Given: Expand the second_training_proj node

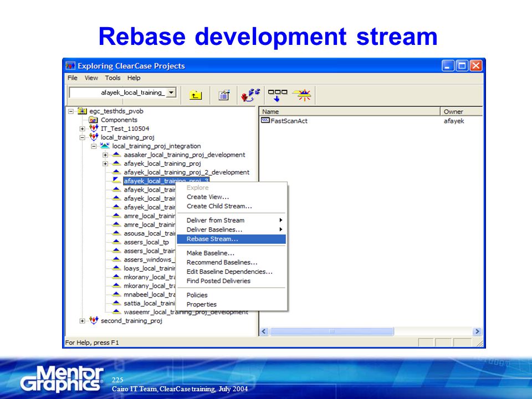Looking at the screenshot, I should 82,321.
